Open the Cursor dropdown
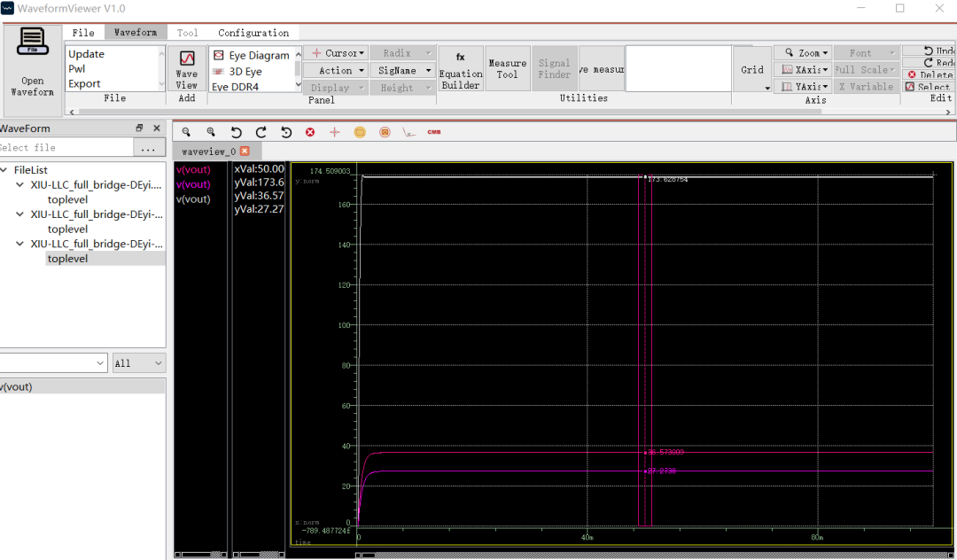Screen dimensions: 957x560 coord(335,52)
